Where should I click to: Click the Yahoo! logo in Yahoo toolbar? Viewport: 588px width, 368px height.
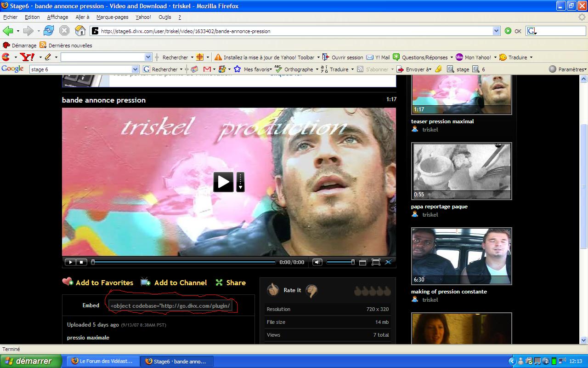(28, 57)
